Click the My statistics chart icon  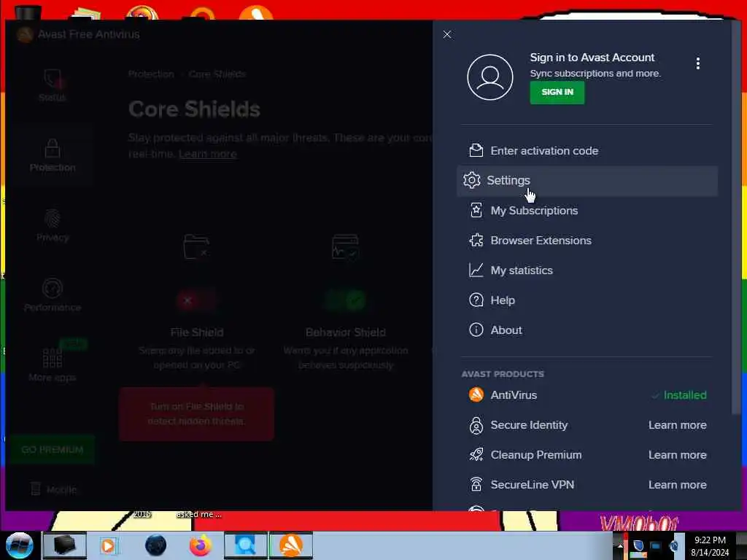tap(476, 270)
